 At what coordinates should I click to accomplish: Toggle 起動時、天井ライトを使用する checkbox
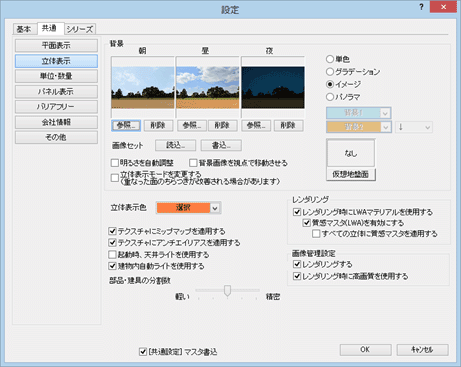(x=112, y=255)
